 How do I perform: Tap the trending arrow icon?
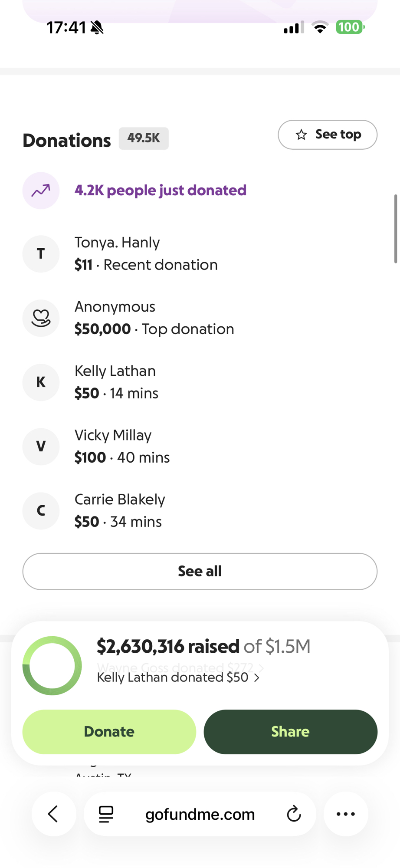pos(41,191)
